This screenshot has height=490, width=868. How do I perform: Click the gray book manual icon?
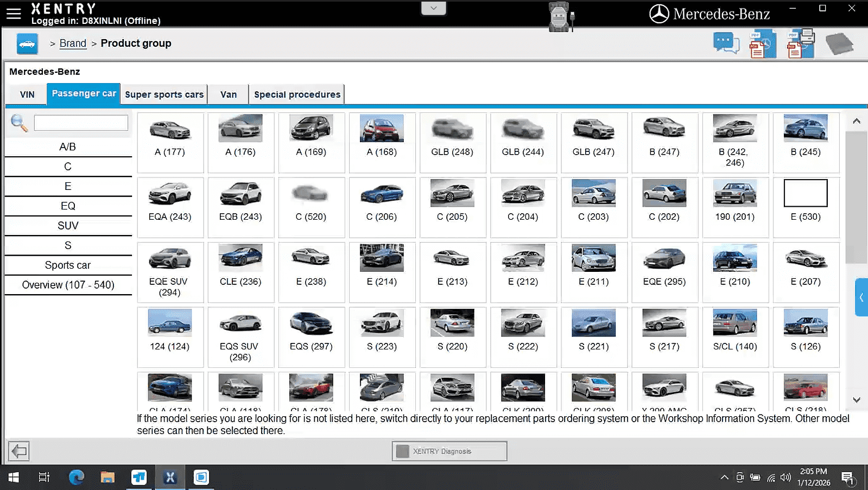839,44
